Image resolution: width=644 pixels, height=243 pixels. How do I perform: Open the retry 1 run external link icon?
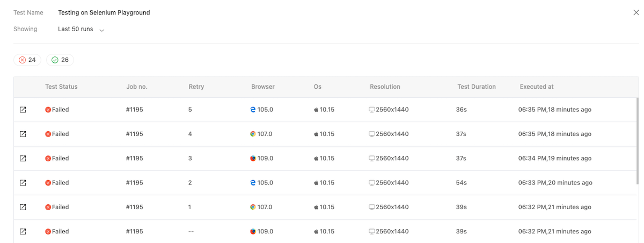pos(23,207)
